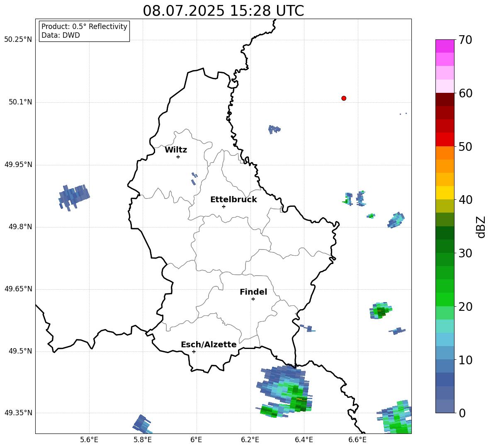Click the 60 tick on the colorbar

click(465, 93)
